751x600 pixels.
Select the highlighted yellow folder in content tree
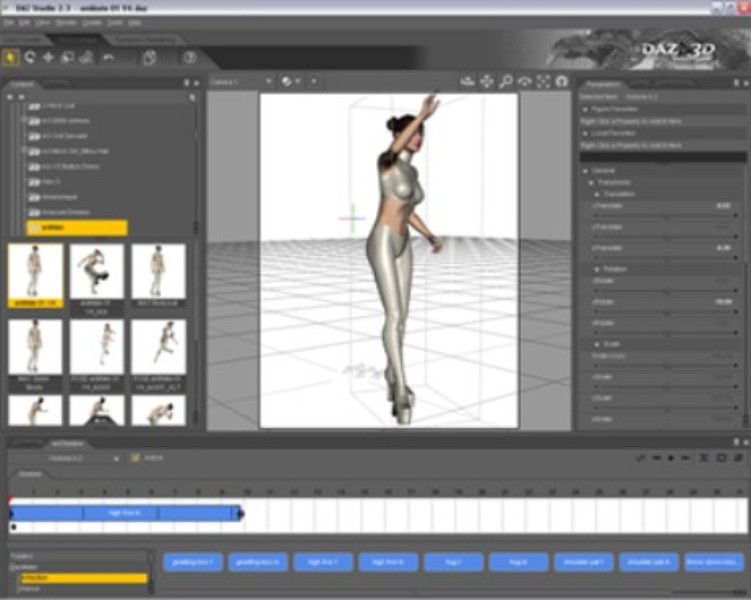point(77,228)
